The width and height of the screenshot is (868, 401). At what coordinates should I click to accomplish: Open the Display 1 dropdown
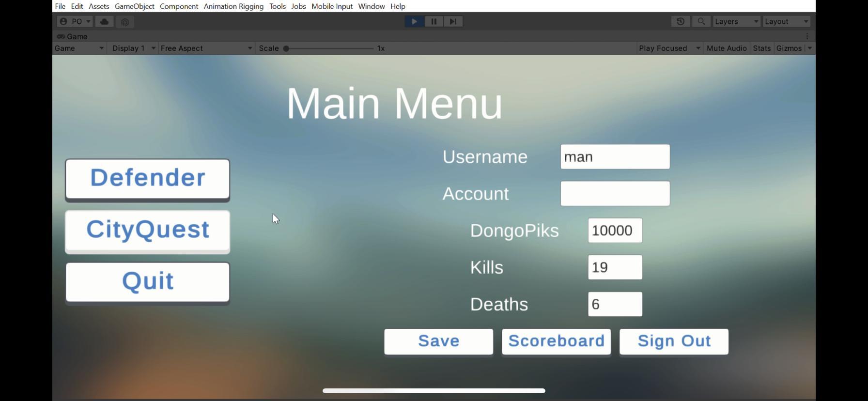click(133, 48)
